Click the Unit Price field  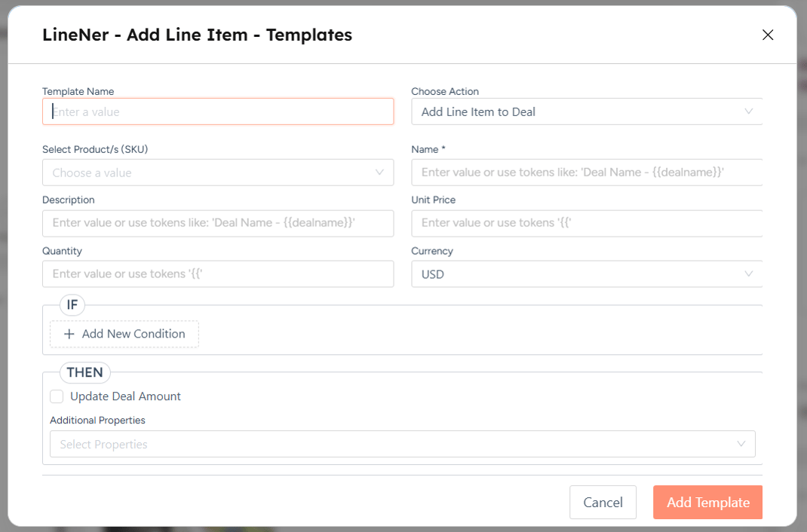pyautogui.click(x=587, y=223)
